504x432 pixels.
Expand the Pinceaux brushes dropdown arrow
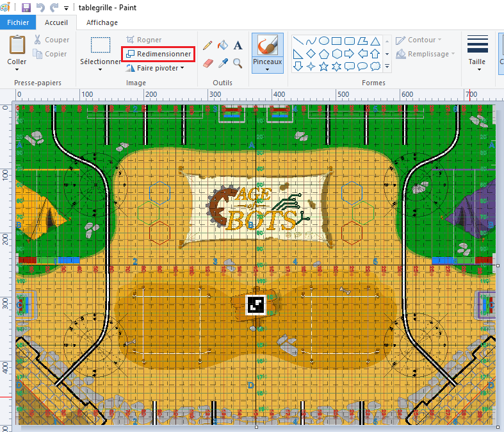pyautogui.click(x=268, y=69)
